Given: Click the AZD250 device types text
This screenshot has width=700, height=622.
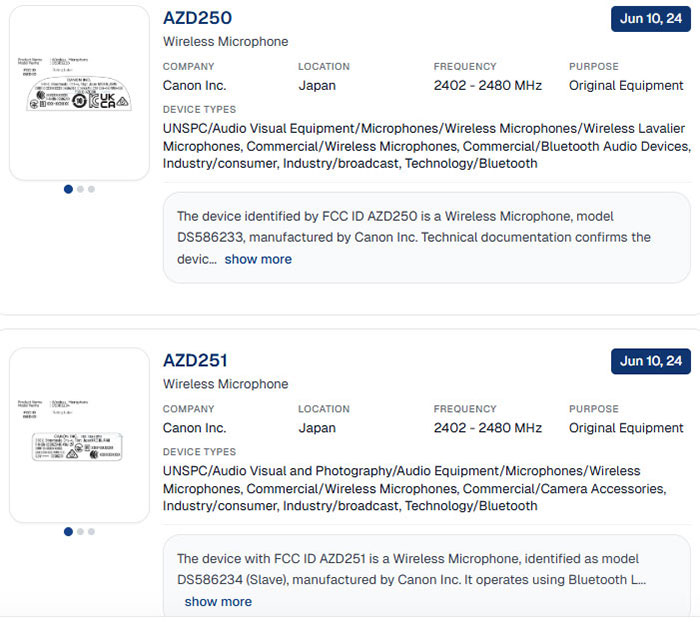Looking at the screenshot, I should [x=426, y=146].
